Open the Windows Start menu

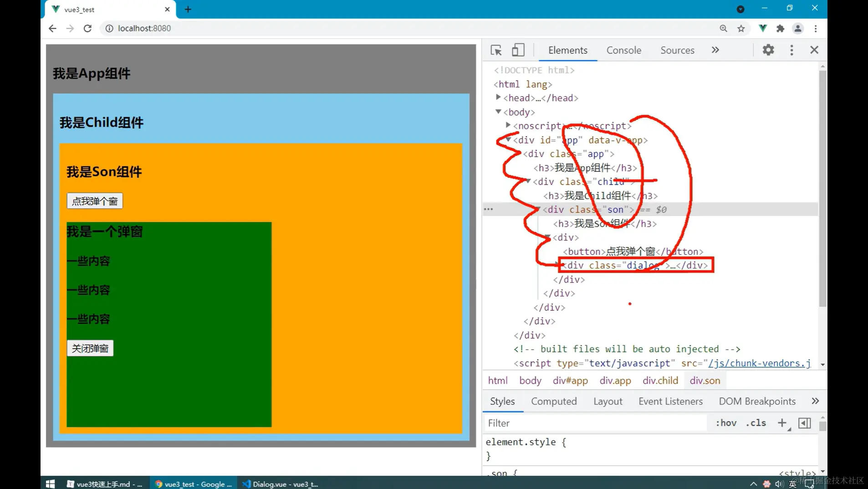[51, 484]
